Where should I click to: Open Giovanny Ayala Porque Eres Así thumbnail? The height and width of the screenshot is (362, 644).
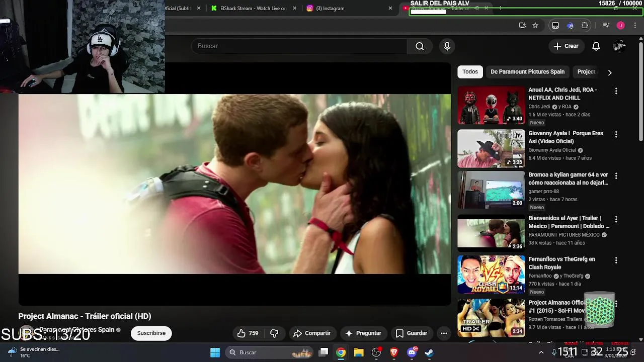(491, 149)
